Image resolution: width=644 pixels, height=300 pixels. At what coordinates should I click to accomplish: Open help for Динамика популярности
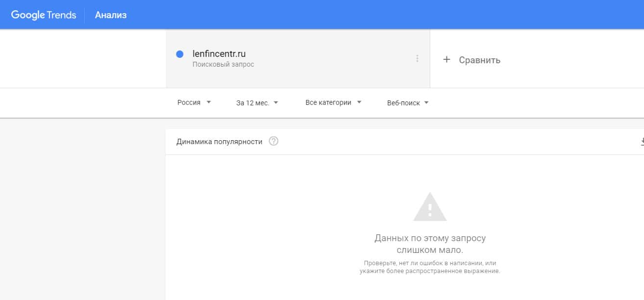tap(273, 142)
